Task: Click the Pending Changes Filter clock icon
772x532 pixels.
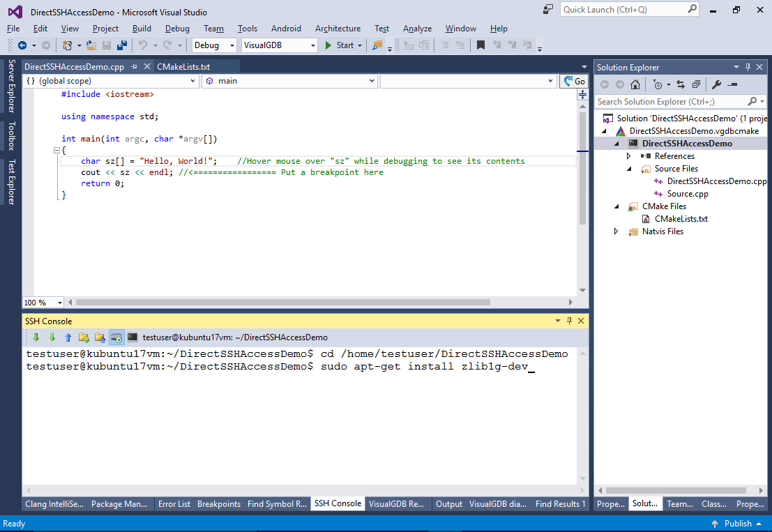Action: 658,84
